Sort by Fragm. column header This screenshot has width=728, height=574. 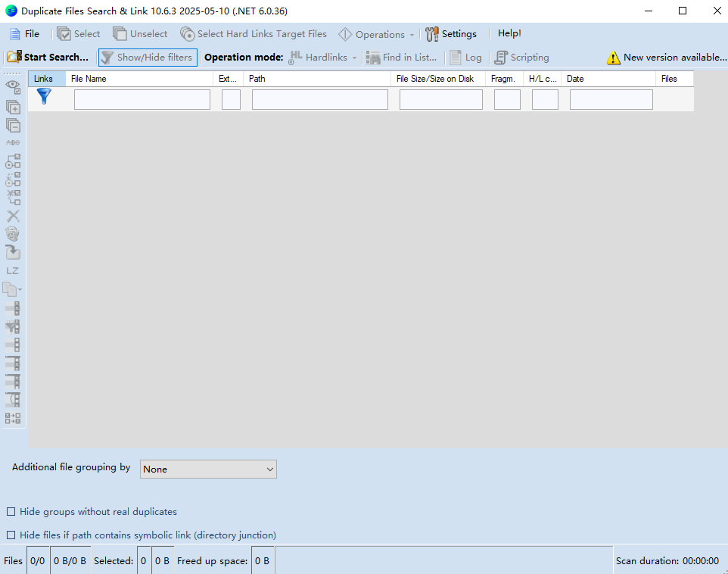pyautogui.click(x=504, y=79)
